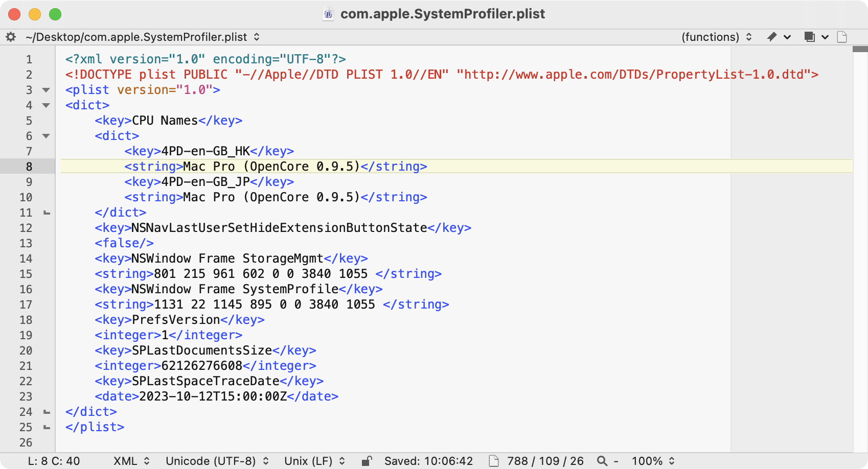Click the fold end marker on line 24
Image resolution: width=868 pixels, height=469 pixels.
(x=47, y=412)
